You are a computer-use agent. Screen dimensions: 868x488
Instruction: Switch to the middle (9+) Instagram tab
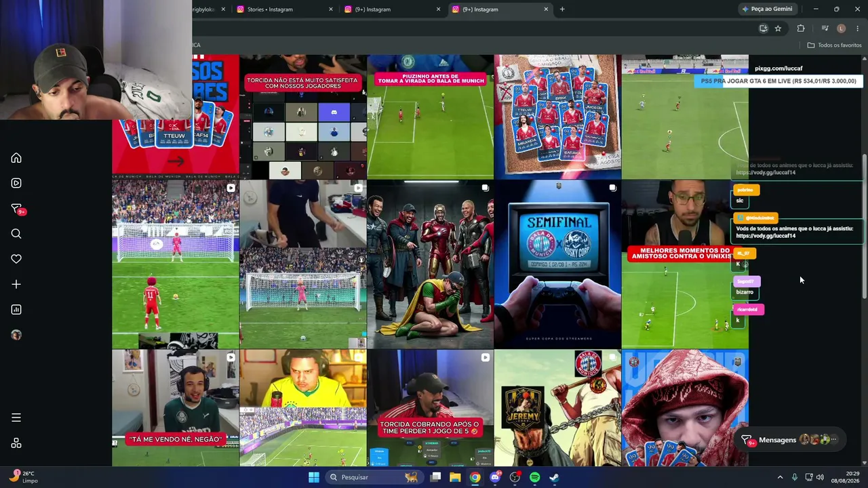[x=393, y=9]
